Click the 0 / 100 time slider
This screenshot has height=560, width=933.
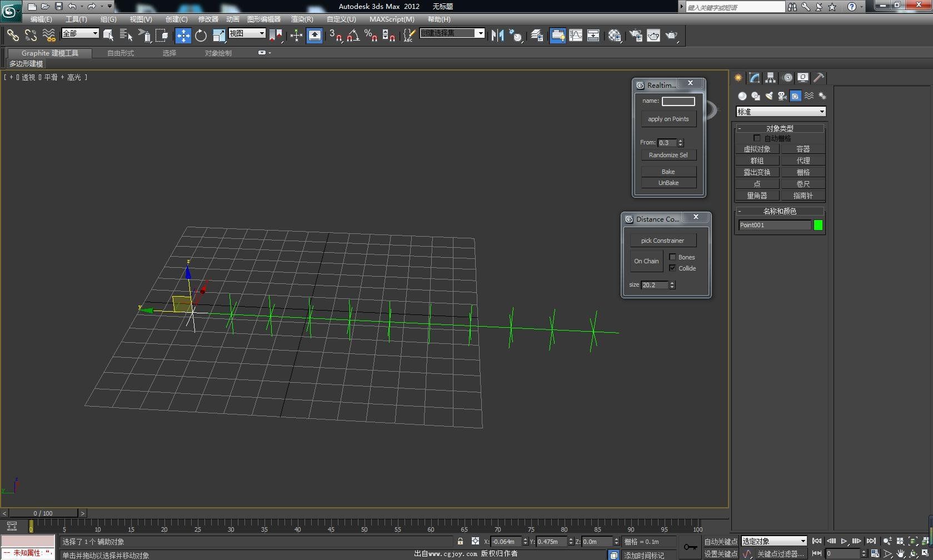43,513
